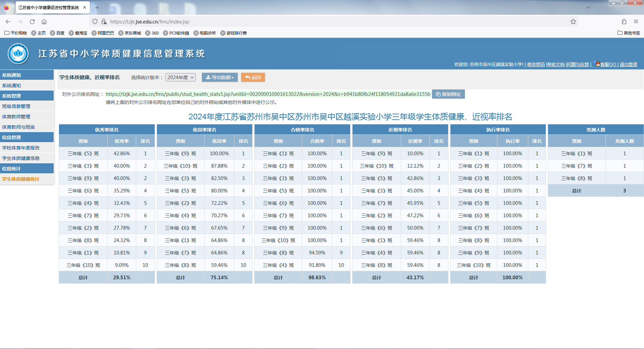Open 平价购物 bookmarks folder
The image size is (644, 349).
15,33
